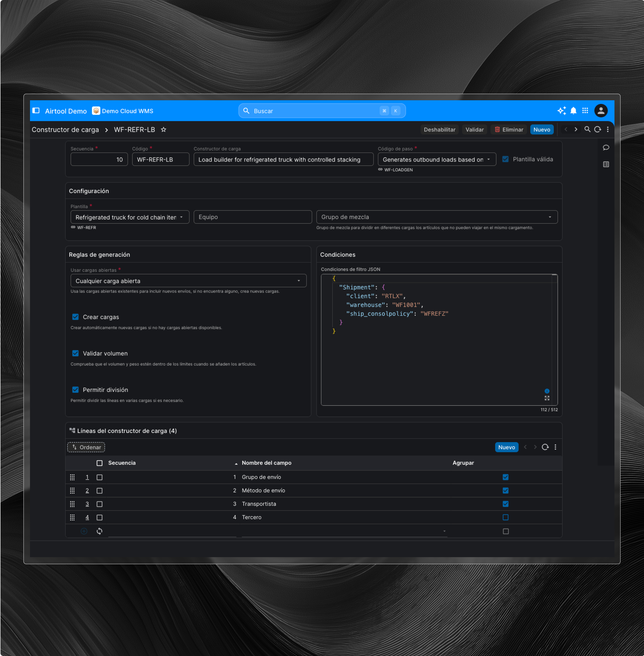Screen dimensions: 644x656
Task: Refresh the load builder lines table
Action: 545,447
